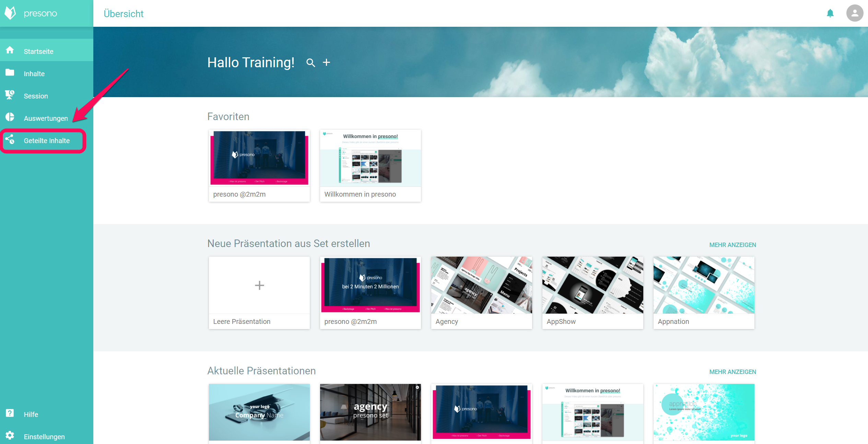Screen dimensions: 868x444
Task: Click the Übersicht page title
Action: click(x=124, y=14)
